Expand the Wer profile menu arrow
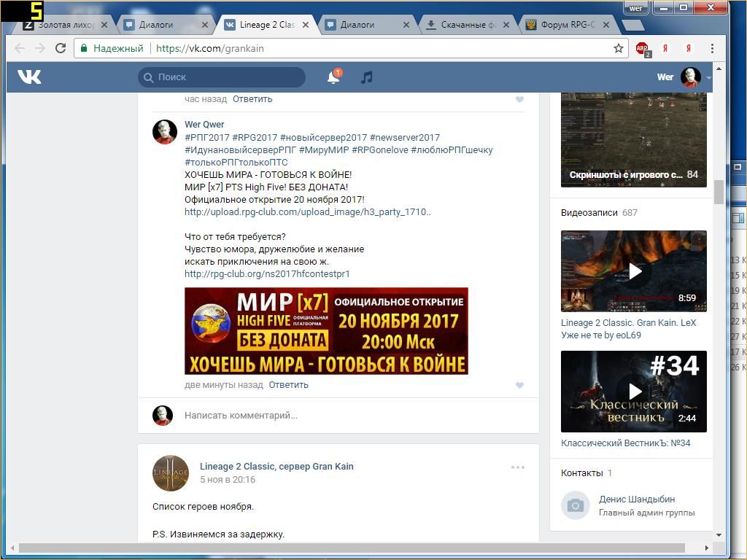747x560 pixels. click(709, 78)
